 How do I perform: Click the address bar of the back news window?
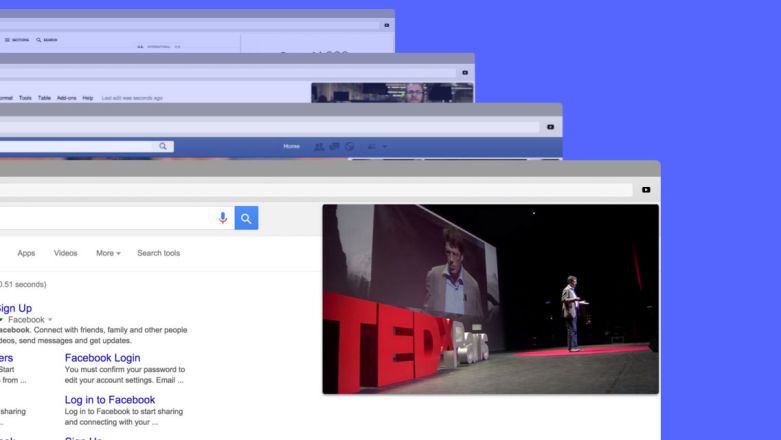tap(190, 25)
